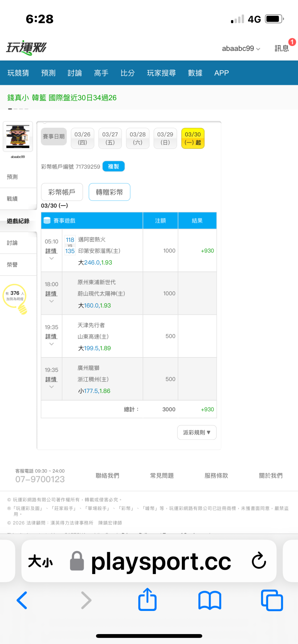Open 戰績 in the left sidebar
The height and width of the screenshot is (644, 298).
click(x=12, y=199)
